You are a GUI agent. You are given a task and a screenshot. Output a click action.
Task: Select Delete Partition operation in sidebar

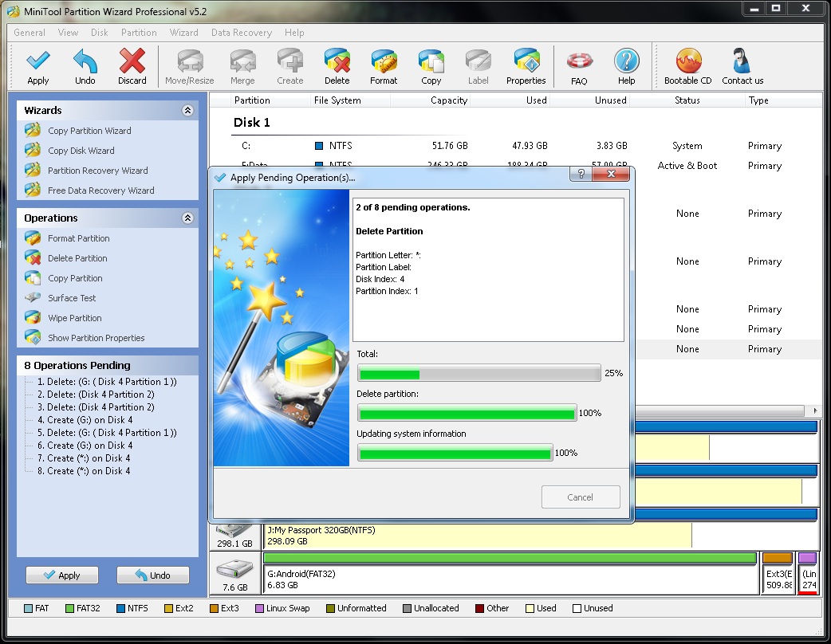(x=77, y=258)
